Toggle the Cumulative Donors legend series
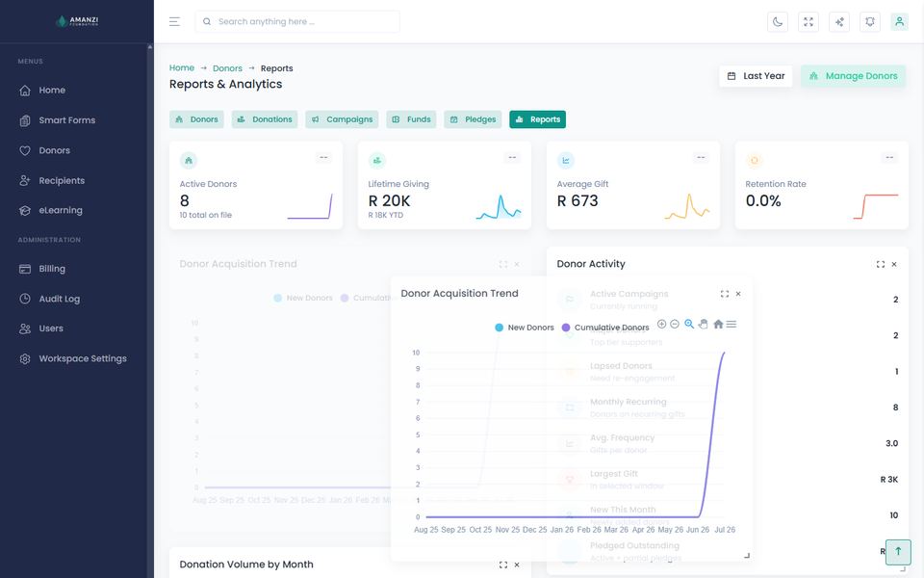The height and width of the screenshot is (578, 924). click(605, 328)
